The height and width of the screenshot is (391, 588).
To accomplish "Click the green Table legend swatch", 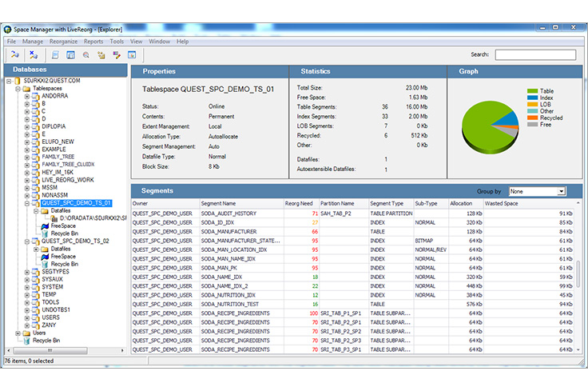I will click(533, 91).
